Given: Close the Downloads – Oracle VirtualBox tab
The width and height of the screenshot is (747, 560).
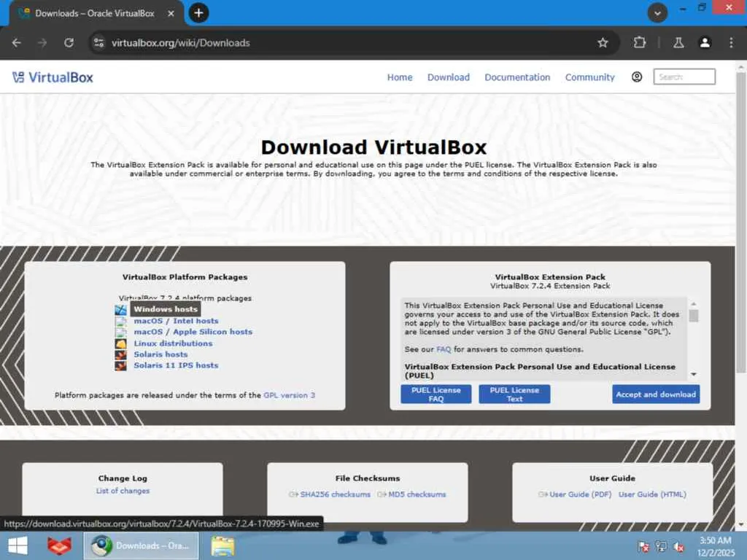Looking at the screenshot, I should 171,13.
